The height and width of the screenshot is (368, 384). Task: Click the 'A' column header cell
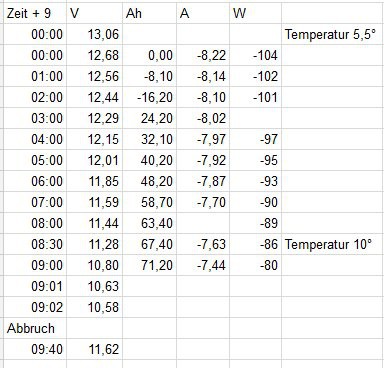tap(203, 13)
